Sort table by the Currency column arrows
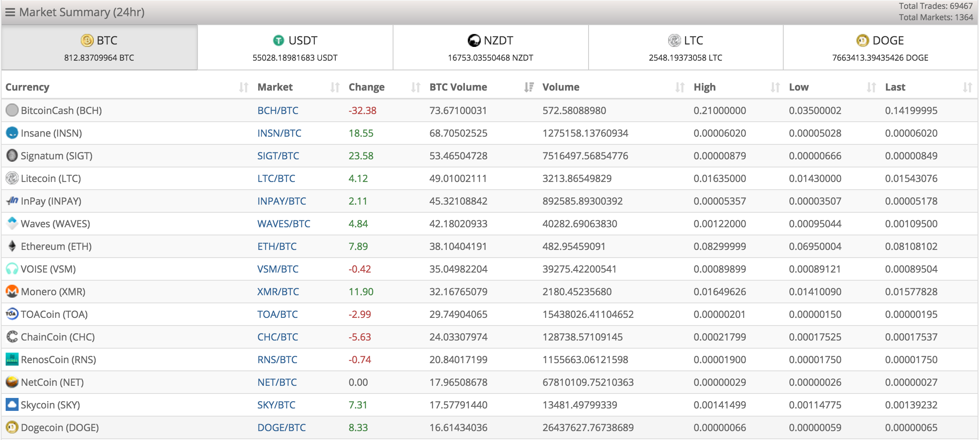This screenshot has width=980, height=440. (x=244, y=87)
